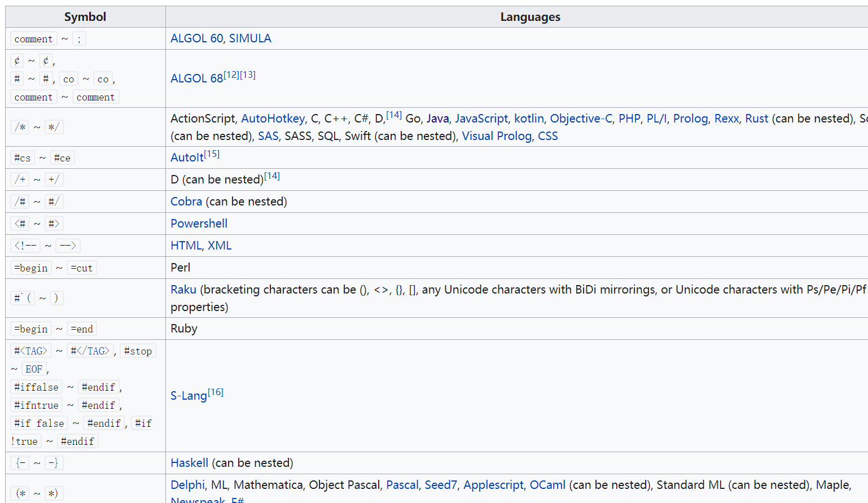868x503 pixels.
Task: Open the S-Lang link
Action: click(188, 396)
